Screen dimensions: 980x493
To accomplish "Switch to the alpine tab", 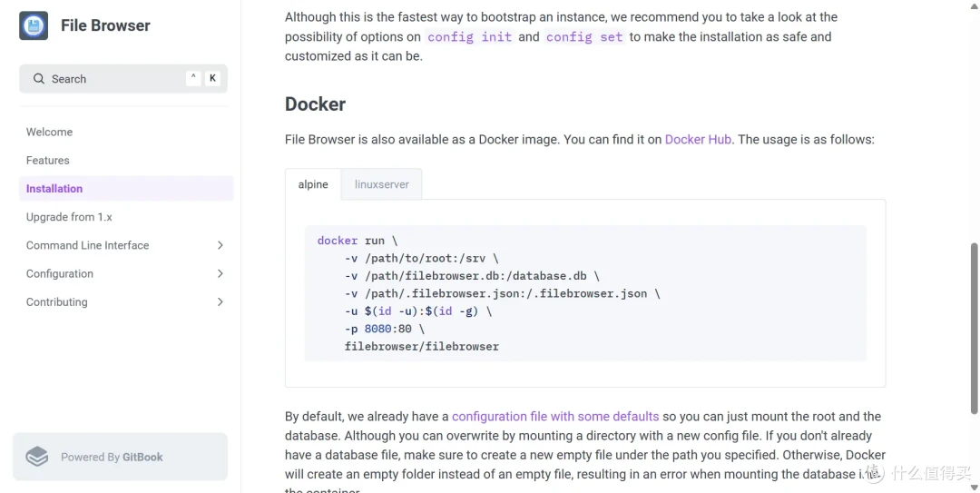I will 313,184.
